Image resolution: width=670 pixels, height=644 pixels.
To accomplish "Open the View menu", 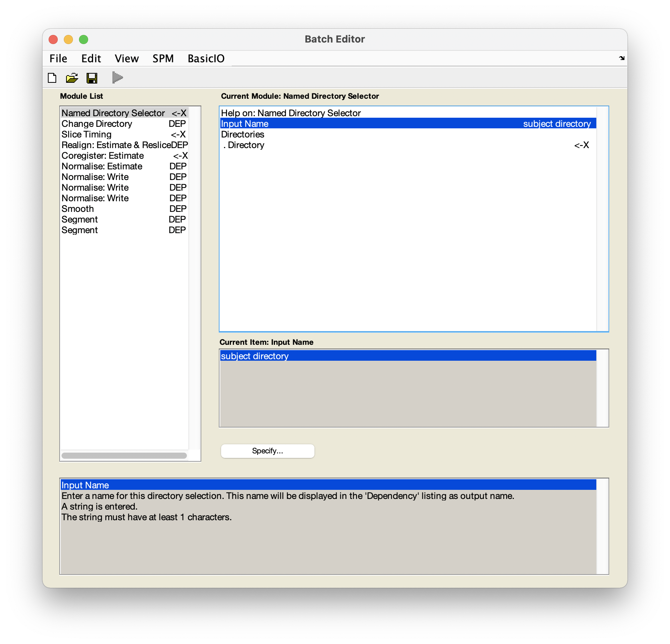I will [x=126, y=58].
